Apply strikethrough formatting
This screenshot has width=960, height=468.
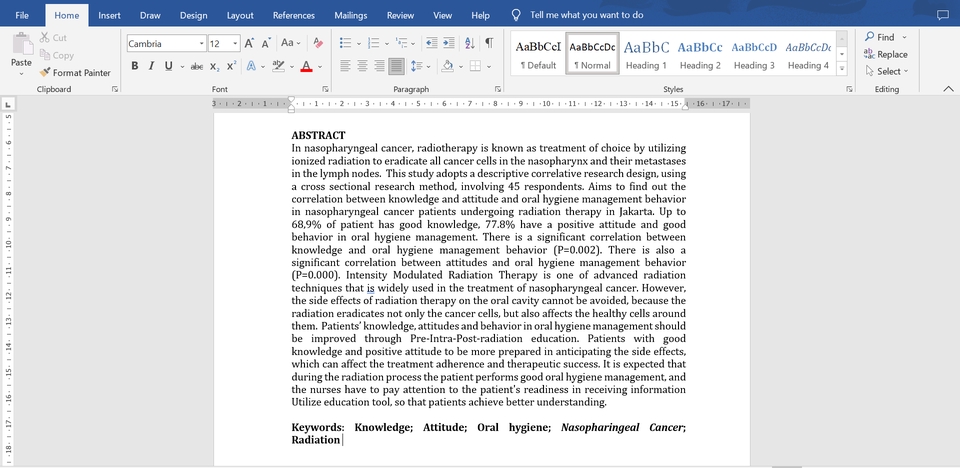tap(197, 66)
